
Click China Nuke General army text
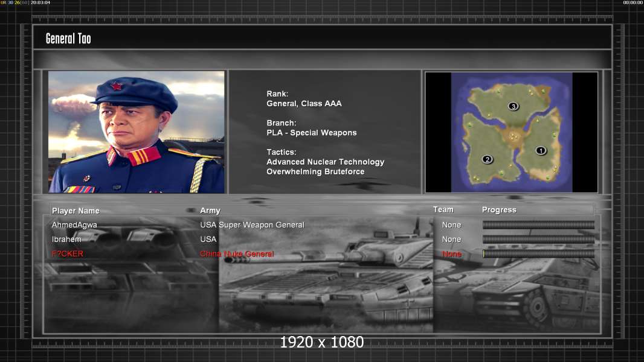[237, 254]
